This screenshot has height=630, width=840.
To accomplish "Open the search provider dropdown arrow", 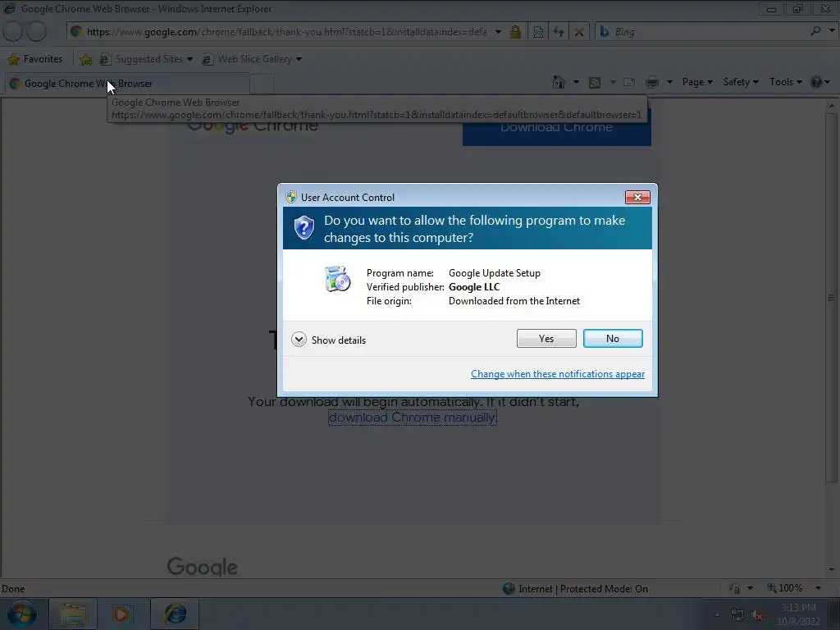I will [x=832, y=32].
